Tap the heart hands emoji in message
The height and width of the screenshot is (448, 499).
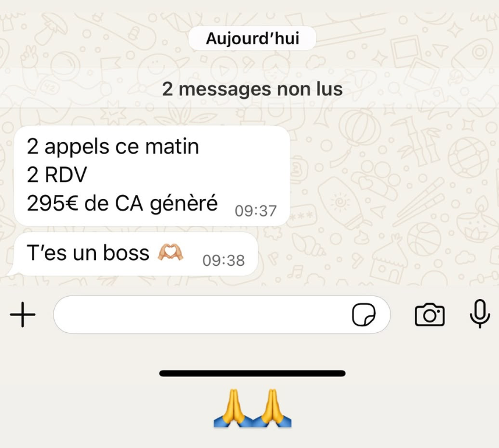170,253
